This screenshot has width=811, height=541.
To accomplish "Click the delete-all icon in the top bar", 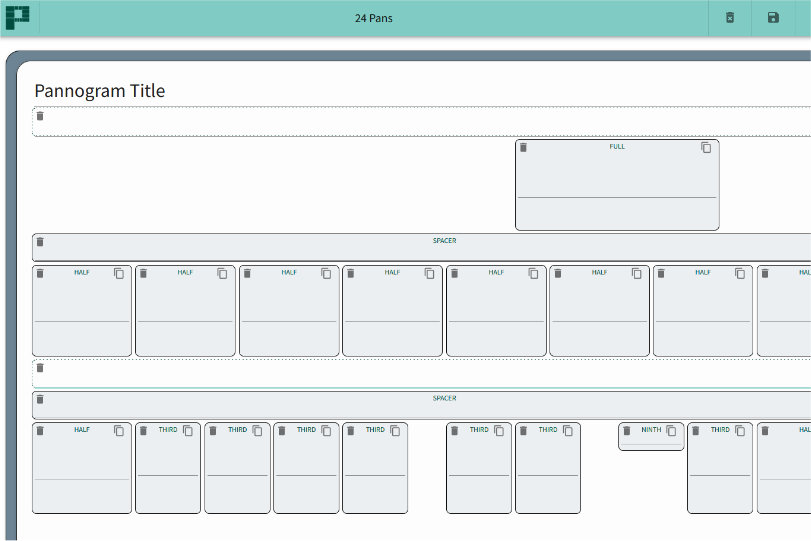I will click(730, 18).
